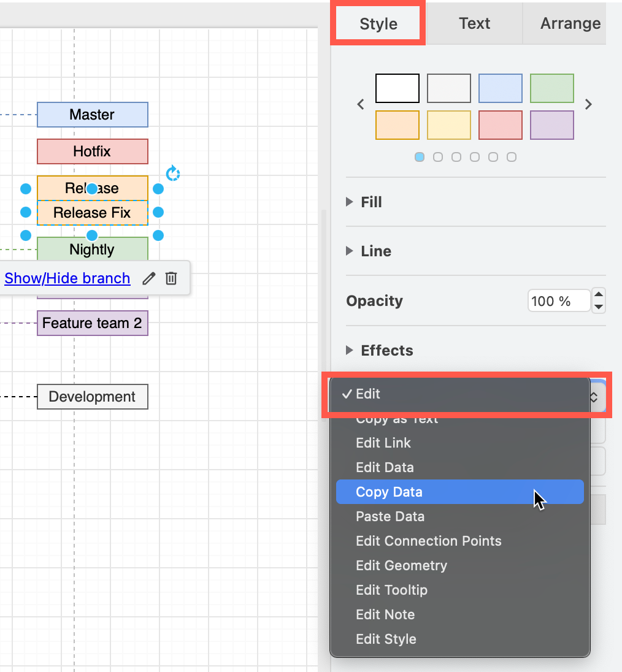Apply the yellow style swatch

[449, 125]
